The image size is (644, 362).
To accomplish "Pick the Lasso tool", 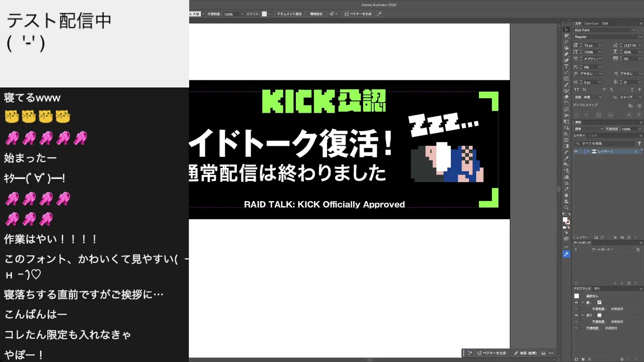I will (566, 48).
